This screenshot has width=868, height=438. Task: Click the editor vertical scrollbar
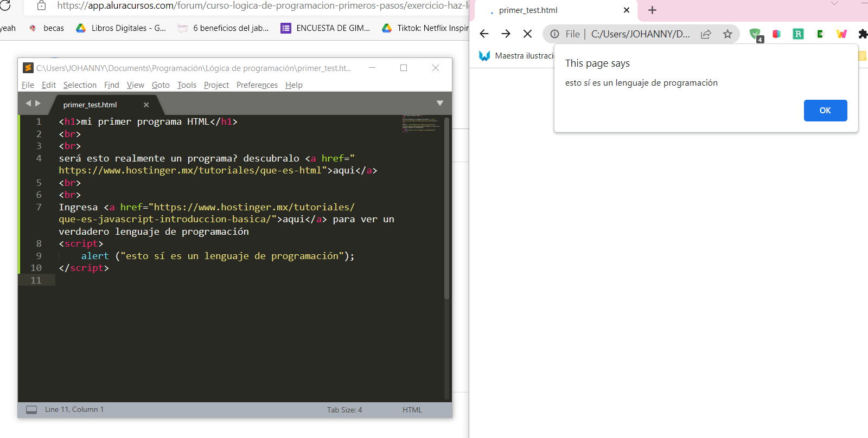(447, 209)
